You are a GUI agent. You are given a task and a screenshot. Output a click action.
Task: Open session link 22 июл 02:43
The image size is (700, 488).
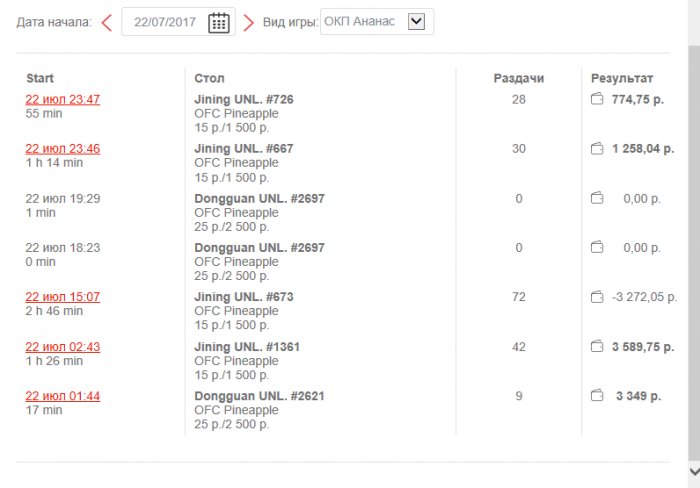click(63, 347)
